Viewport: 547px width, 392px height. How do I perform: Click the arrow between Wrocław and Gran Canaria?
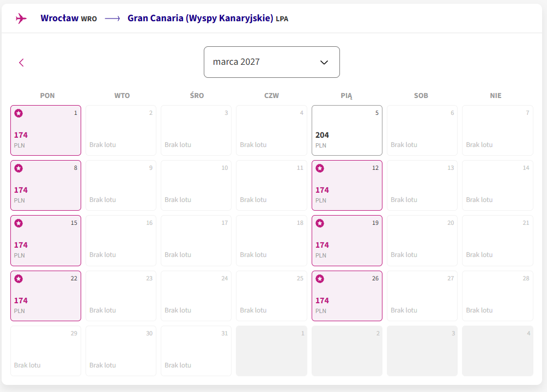pyautogui.click(x=112, y=19)
